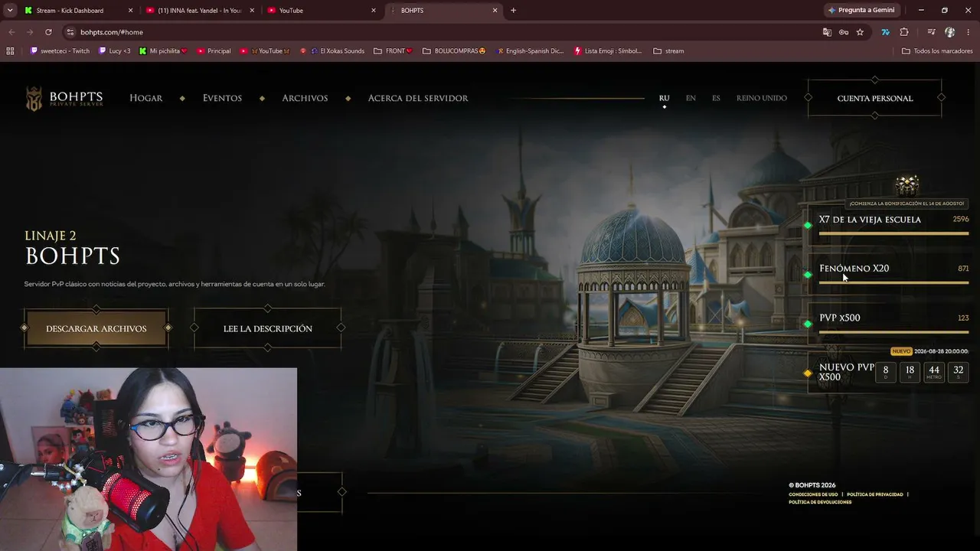Close the BOHPTS tab
980x551 pixels.
click(x=495, y=11)
